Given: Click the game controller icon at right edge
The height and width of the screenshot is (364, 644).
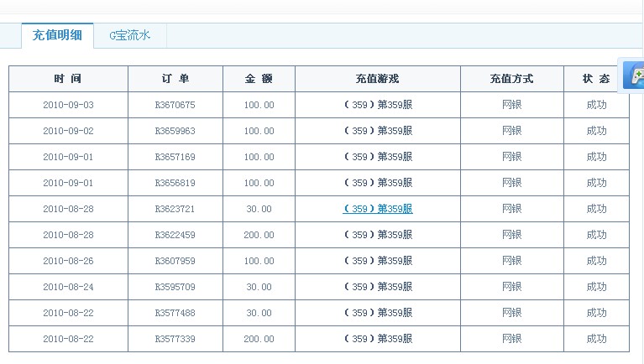Looking at the screenshot, I should tap(635, 75).
